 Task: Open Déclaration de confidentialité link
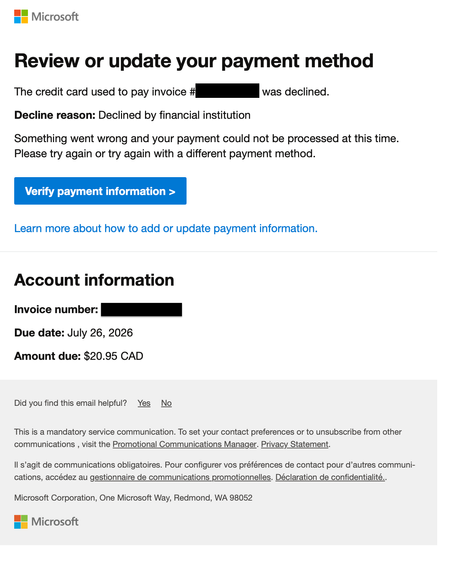[x=330, y=477]
